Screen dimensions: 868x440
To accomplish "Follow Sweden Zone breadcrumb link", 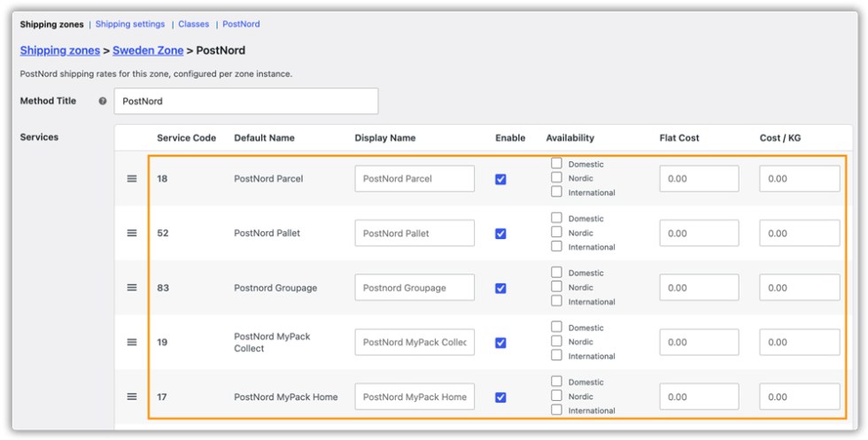I will [148, 50].
